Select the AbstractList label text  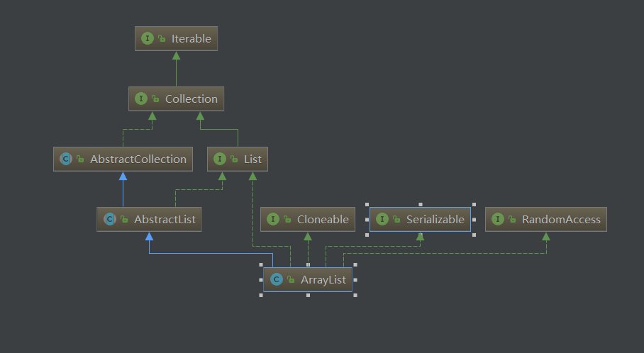pyautogui.click(x=165, y=220)
